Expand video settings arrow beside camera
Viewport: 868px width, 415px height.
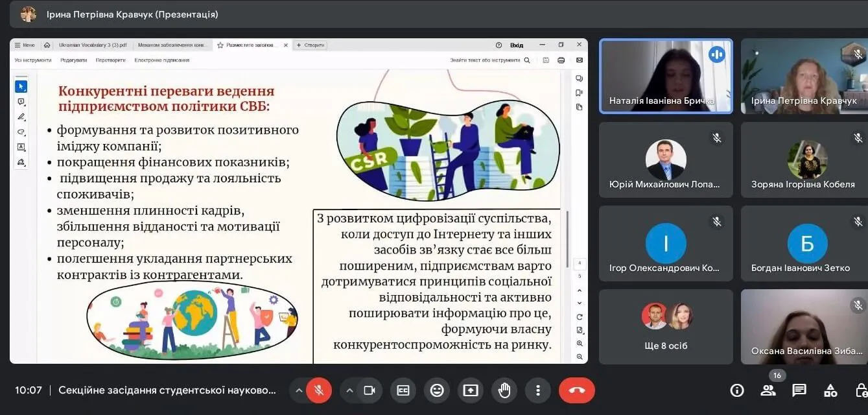click(x=349, y=390)
